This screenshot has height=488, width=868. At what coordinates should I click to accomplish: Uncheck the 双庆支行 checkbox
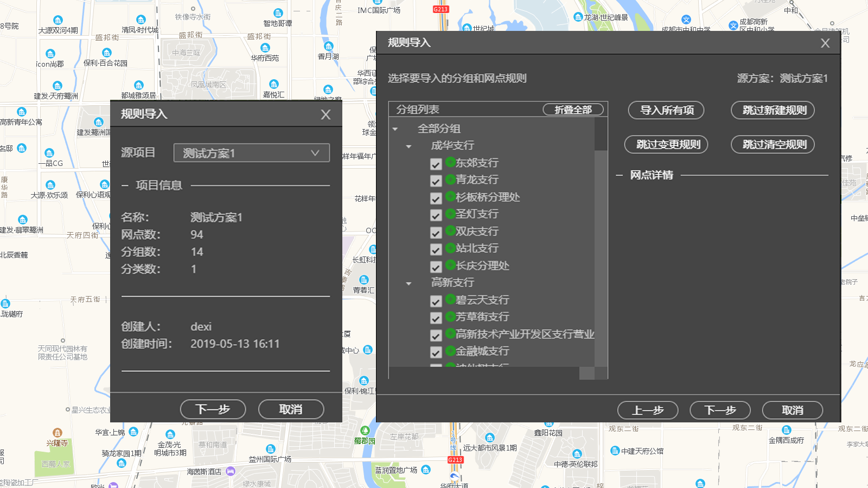pyautogui.click(x=436, y=233)
